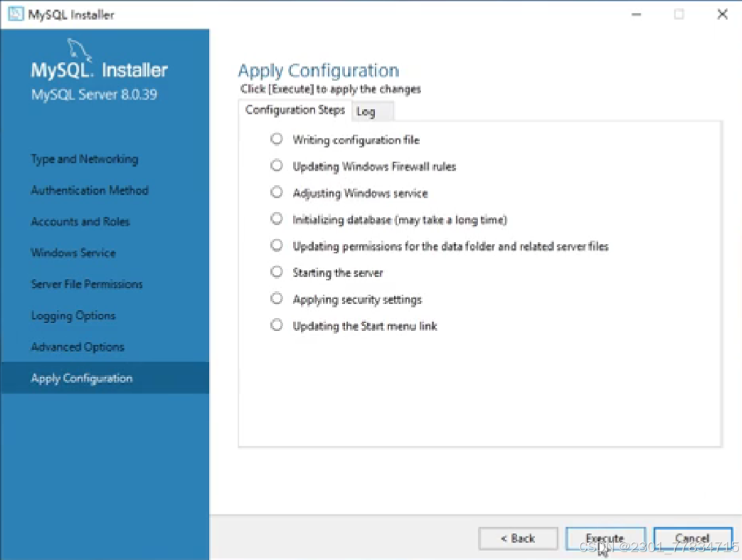The image size is (742, 560).
Task: Click the Initializing database status circle
Action: [276, 218]
